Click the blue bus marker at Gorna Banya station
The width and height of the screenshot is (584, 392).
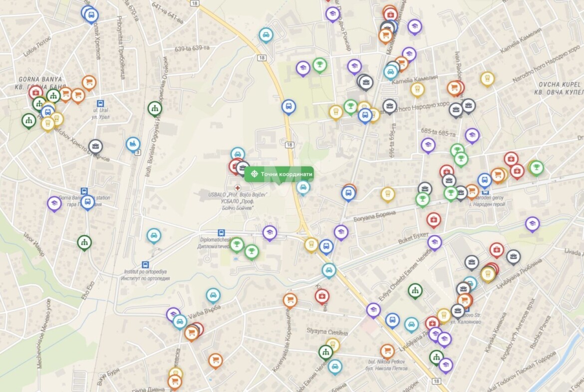point(87,202)
